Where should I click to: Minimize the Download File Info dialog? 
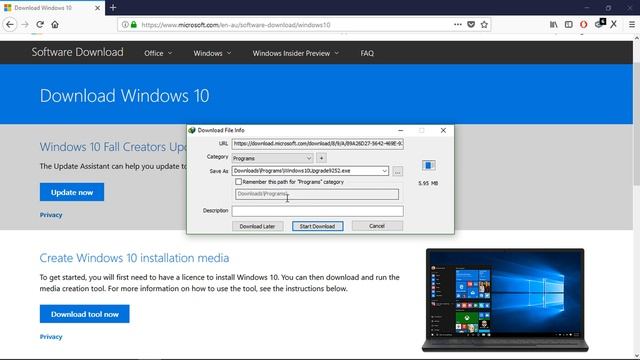400,130
